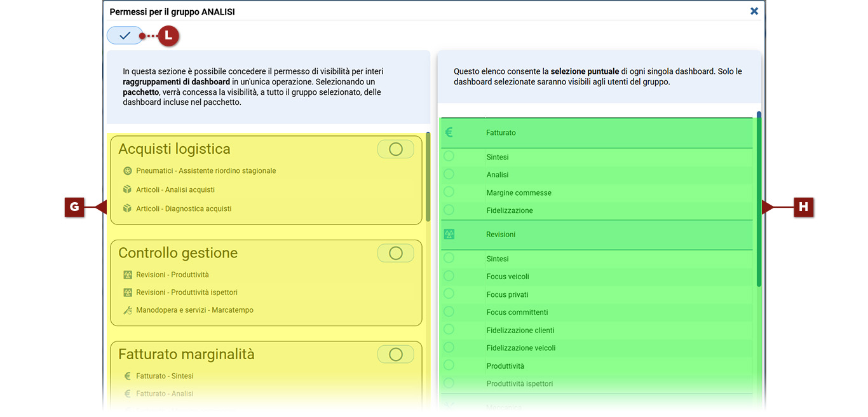Click the Revisioni - Produttività ispettori text in Controllo gestione
The image size is (868, 417).
(187, 292)
